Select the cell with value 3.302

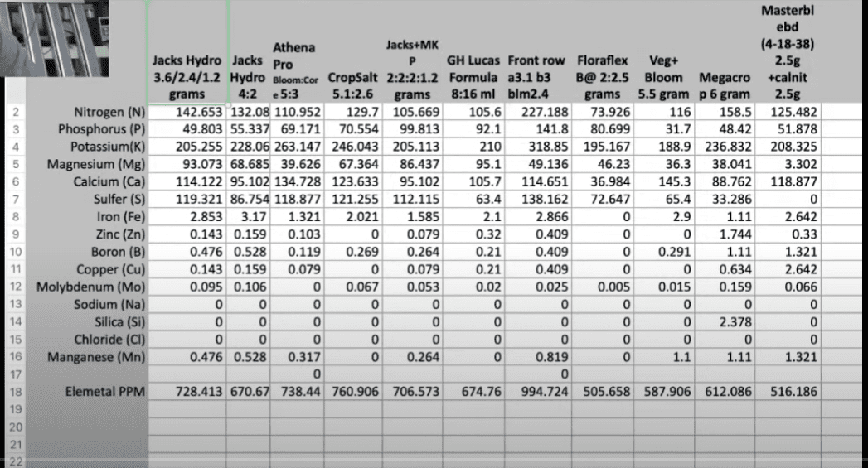788,164
